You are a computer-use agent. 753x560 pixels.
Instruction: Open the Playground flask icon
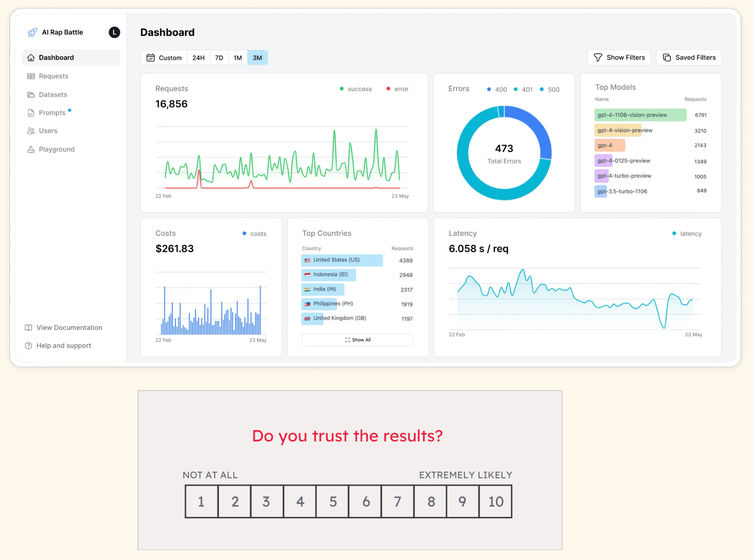(x=31, y=149)
